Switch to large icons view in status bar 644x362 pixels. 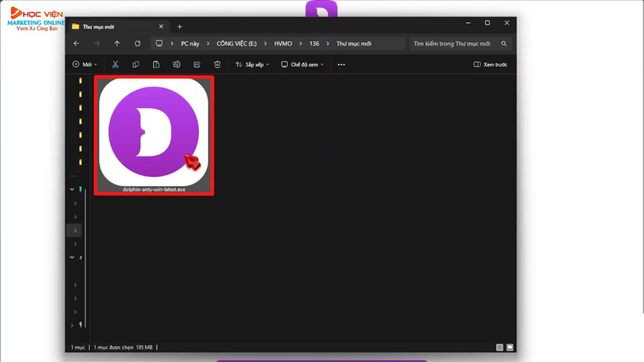510,348
